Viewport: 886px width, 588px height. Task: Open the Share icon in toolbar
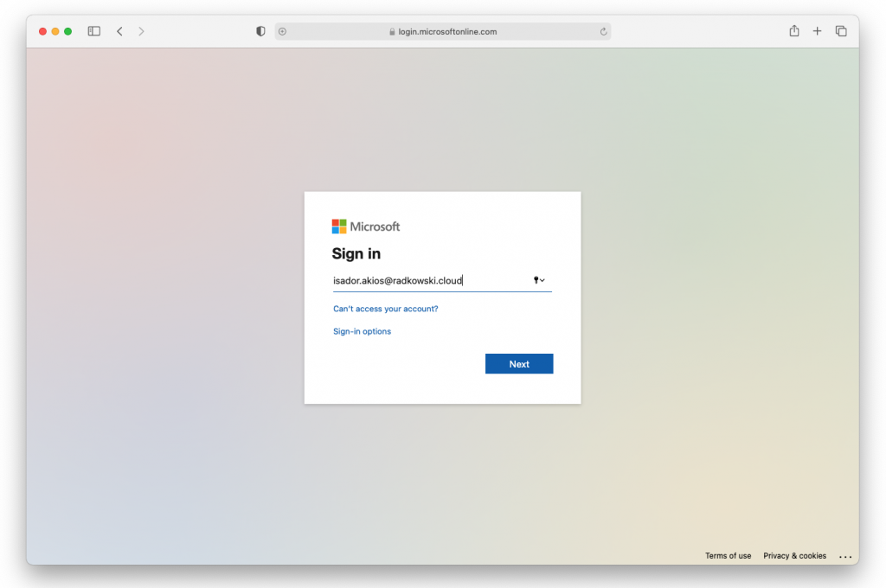coord(794,30)
